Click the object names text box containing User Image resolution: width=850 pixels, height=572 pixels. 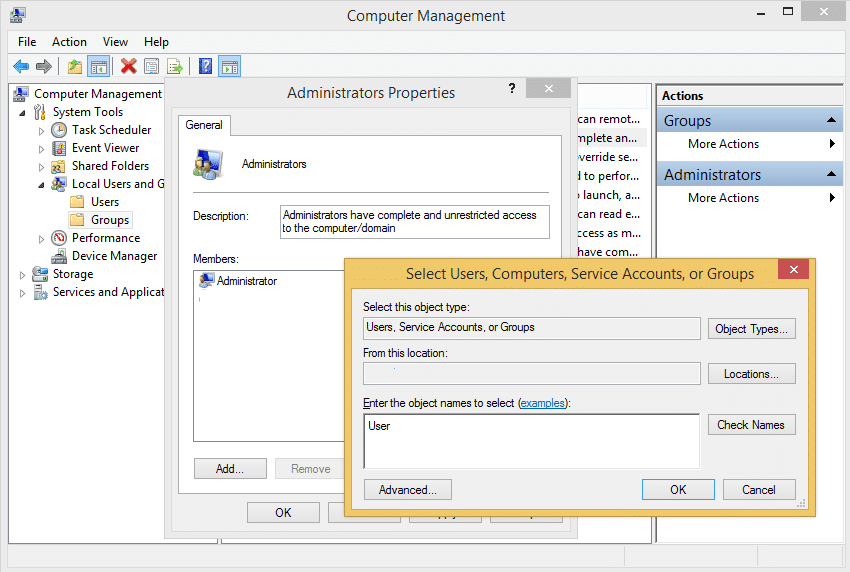tap(531, 441)
